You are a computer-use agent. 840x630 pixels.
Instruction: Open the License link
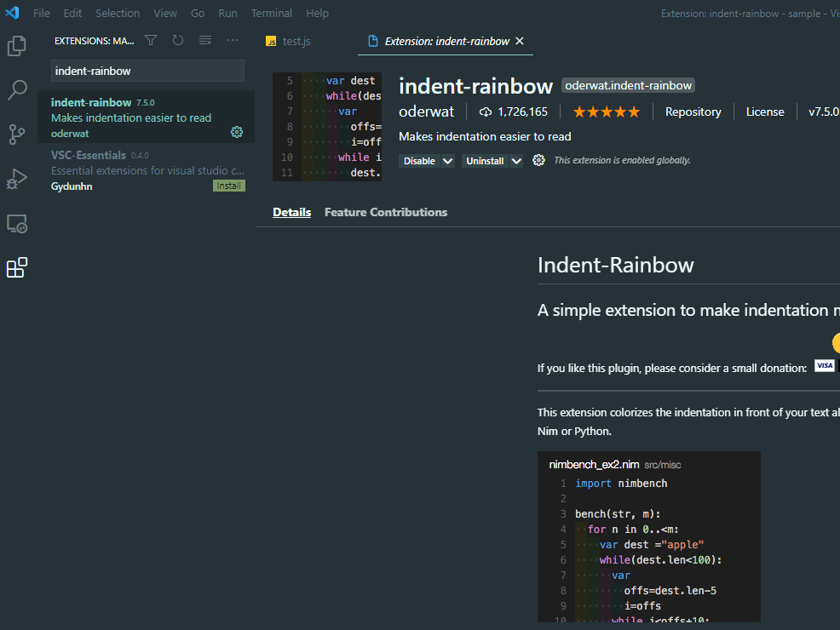click(765, 112)
